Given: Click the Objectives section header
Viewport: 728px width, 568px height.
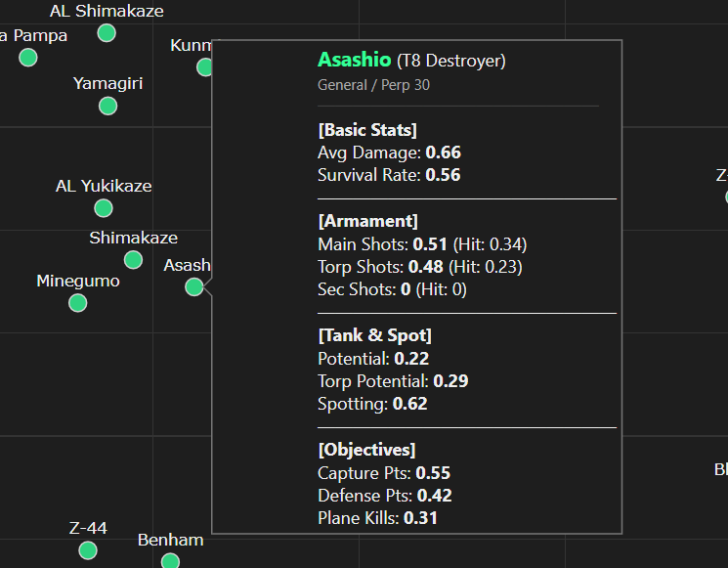Looking at the screenshot, I should (366, 450).
